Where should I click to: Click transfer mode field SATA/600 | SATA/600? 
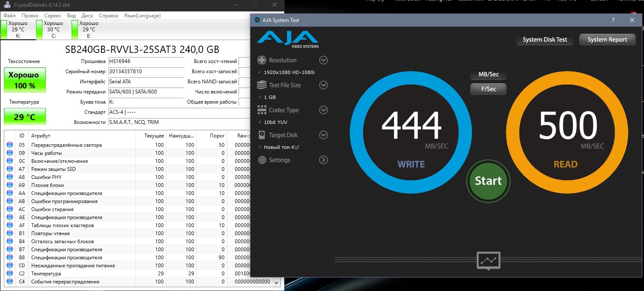(146, 92)
